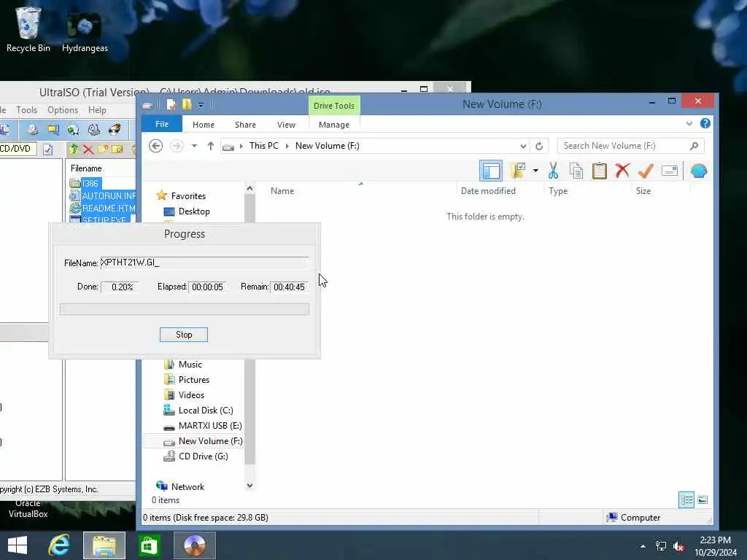Click the Drive Tools contextual tab
The height and width of the screenshot is (560, 747).
[334, 105]
